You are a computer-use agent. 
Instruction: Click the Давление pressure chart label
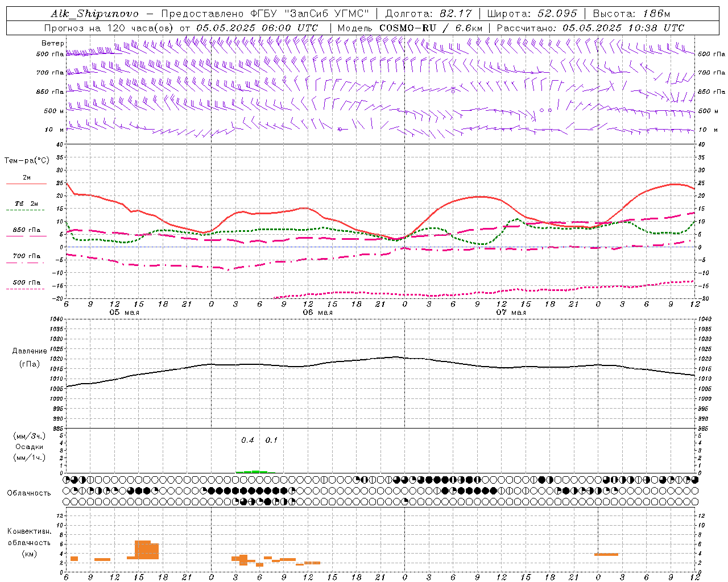(x=30, y=351)
